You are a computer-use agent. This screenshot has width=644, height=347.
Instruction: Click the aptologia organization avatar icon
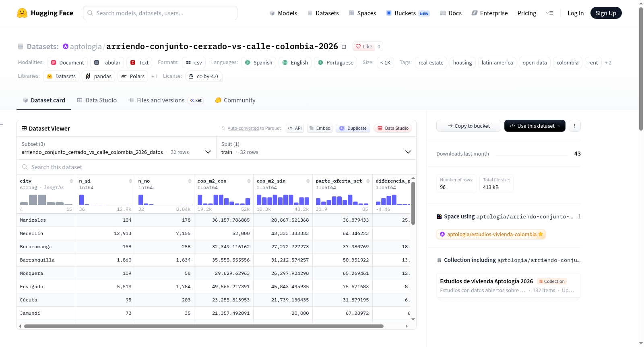pyautogui.click(x=66, y=46)
